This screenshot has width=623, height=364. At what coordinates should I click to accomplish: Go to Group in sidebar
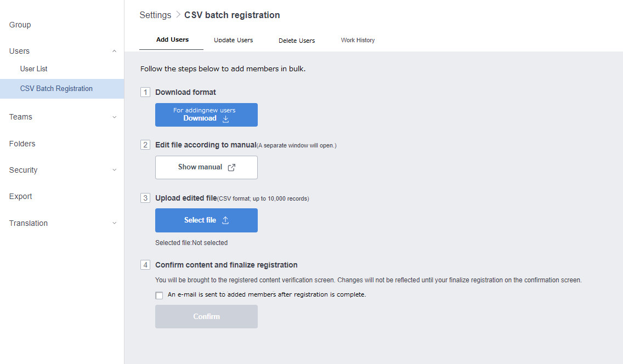tap(20, 25)
